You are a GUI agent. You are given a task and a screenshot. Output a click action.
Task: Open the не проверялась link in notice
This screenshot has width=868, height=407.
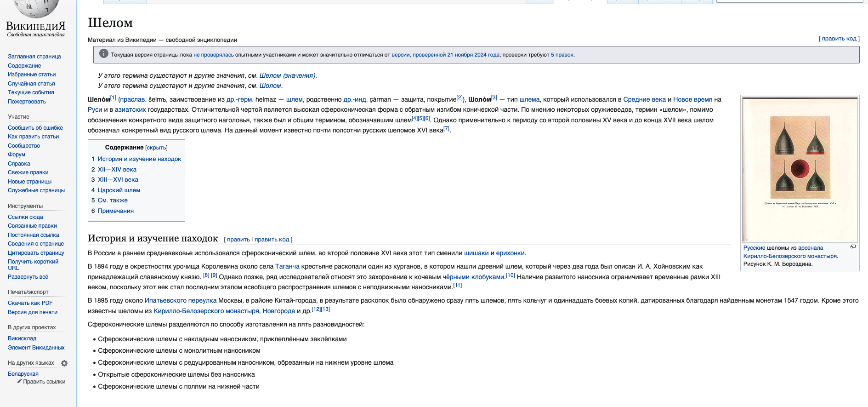pyautogui.click(x=214, y=55)
